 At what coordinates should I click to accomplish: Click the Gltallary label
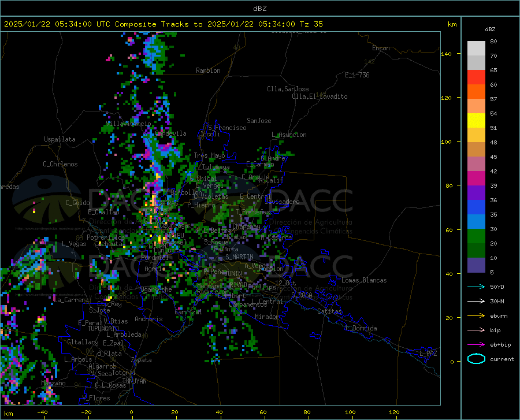click(x=83, y=342)
